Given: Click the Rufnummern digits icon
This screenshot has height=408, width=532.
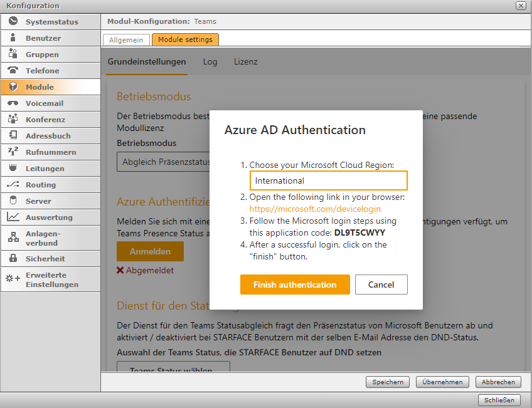Looking at the screenshot, I should click(x=13, y=151).
